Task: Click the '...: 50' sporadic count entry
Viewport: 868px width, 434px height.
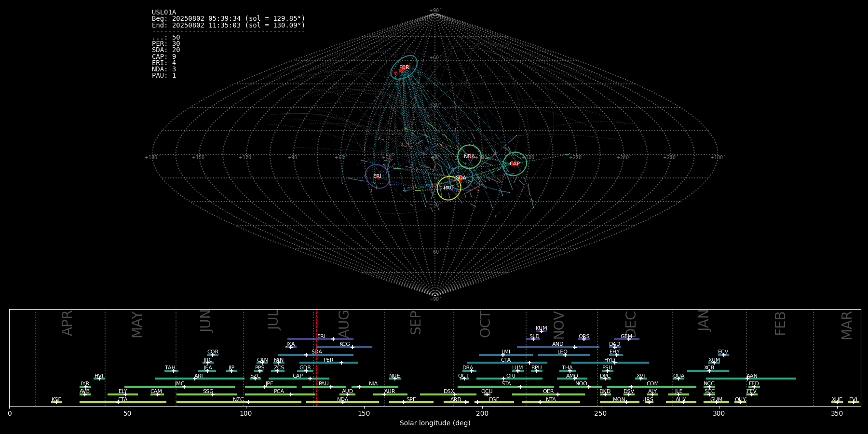Action: click(x=166, y=37)
